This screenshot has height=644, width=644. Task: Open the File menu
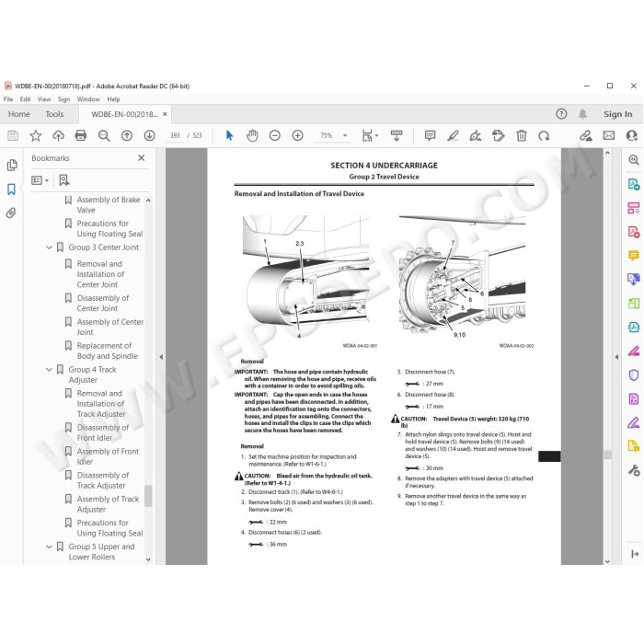tap(7, 99)
